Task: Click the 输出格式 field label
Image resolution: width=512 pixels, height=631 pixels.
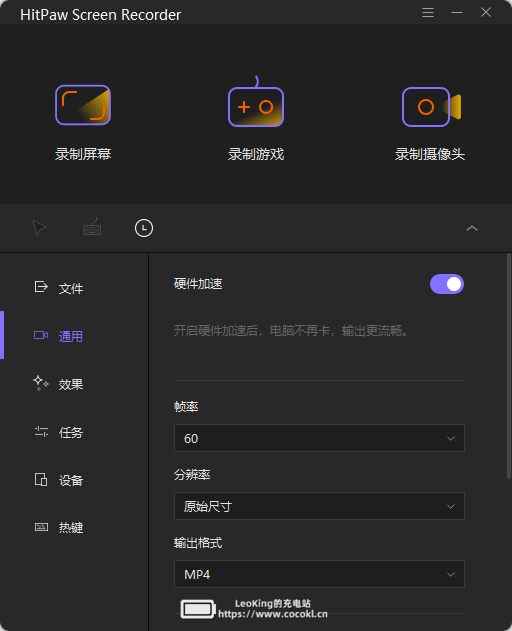Action: point(198,542)
